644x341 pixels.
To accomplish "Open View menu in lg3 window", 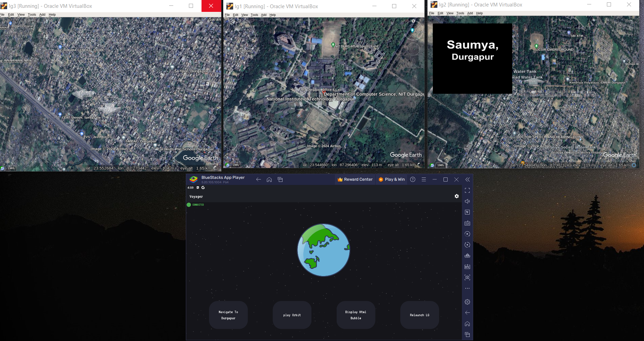I will [x=21, y=15].
